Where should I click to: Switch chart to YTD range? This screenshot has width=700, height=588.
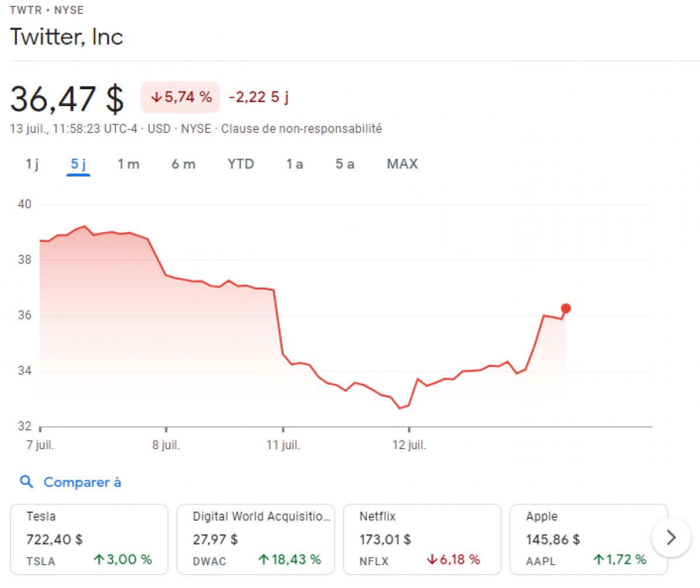click(241, 164)
